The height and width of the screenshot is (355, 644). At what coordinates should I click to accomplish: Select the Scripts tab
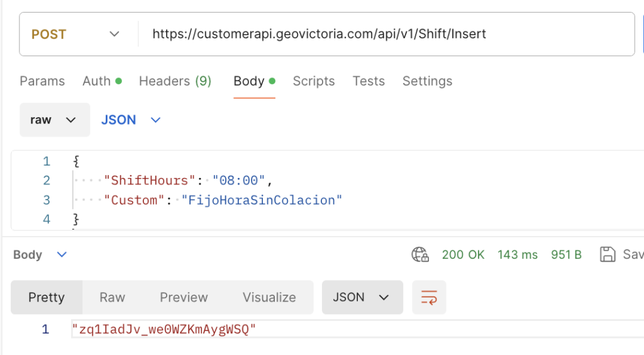313,81
